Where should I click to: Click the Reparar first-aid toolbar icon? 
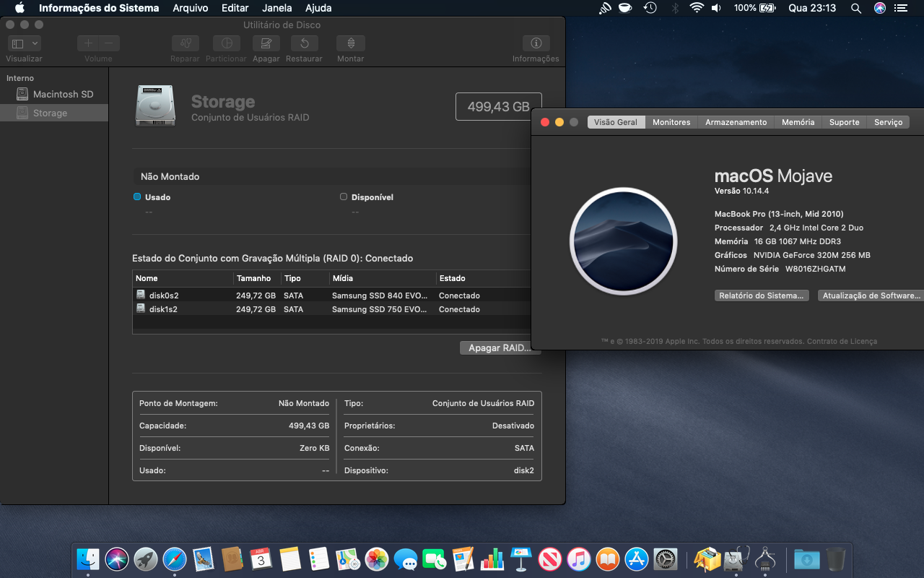(x=186, y=44)
